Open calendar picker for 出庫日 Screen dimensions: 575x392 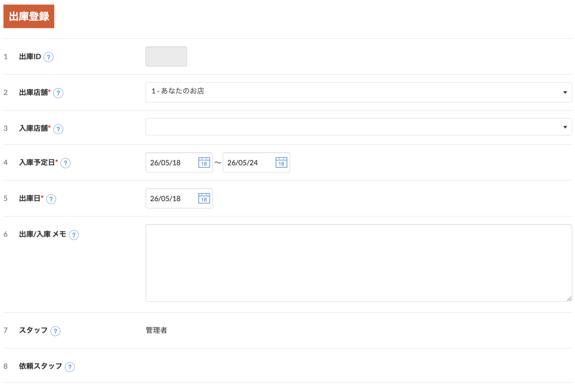point(204,198)
